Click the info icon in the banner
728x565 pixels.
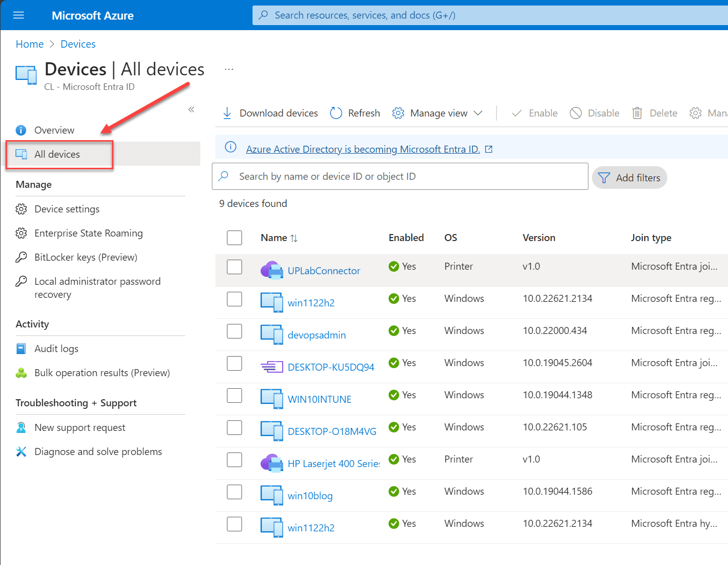[230, 147]
